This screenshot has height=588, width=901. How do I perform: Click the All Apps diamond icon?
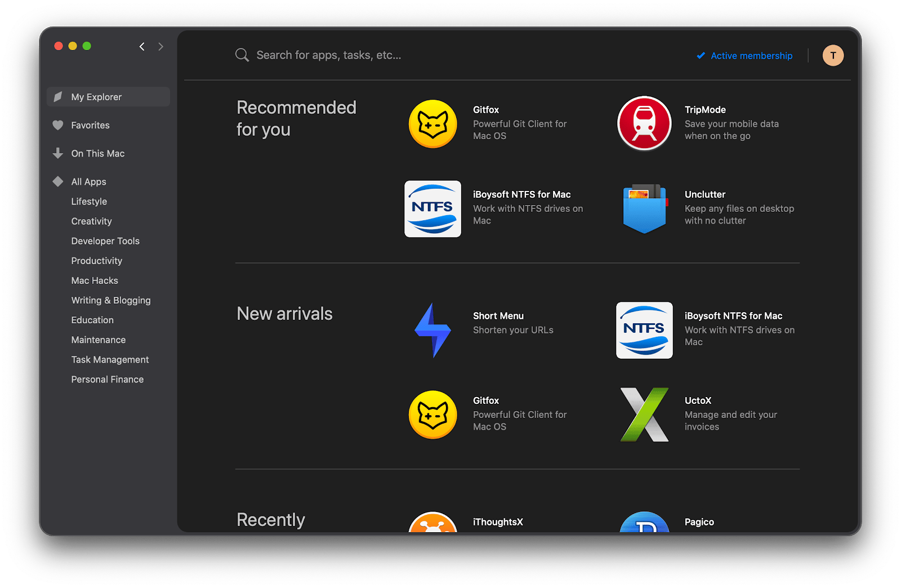(x=57, y=181)
